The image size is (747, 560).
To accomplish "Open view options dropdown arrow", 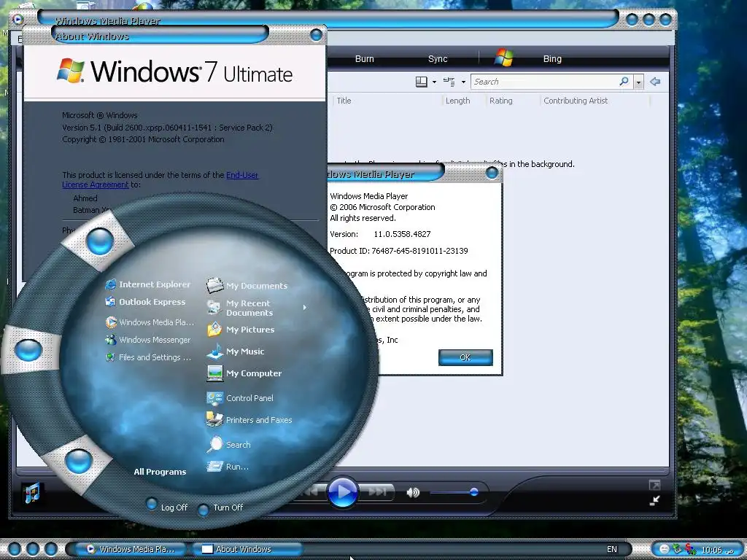I will pos(463,82).
